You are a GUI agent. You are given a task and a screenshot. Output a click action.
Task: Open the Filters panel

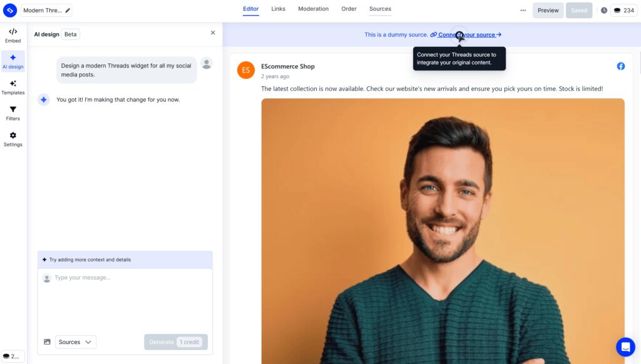13,113
